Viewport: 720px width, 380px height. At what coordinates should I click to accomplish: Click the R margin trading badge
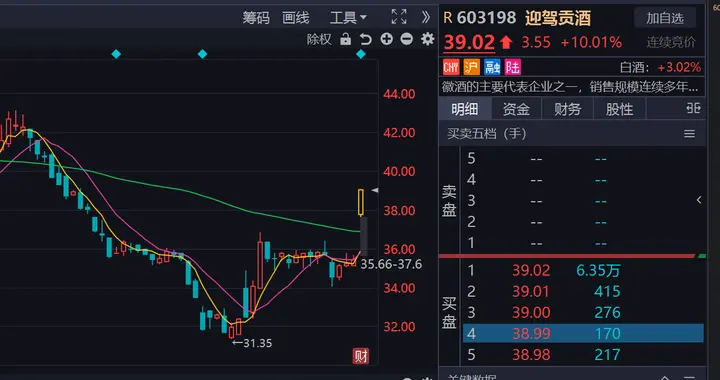coord(448,18)
